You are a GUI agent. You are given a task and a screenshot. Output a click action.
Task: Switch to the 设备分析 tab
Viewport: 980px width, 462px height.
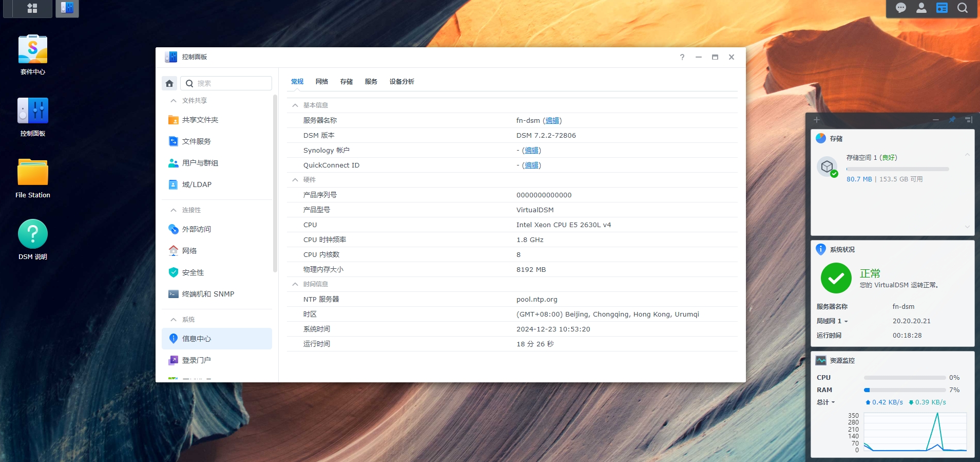click(402, 82)
